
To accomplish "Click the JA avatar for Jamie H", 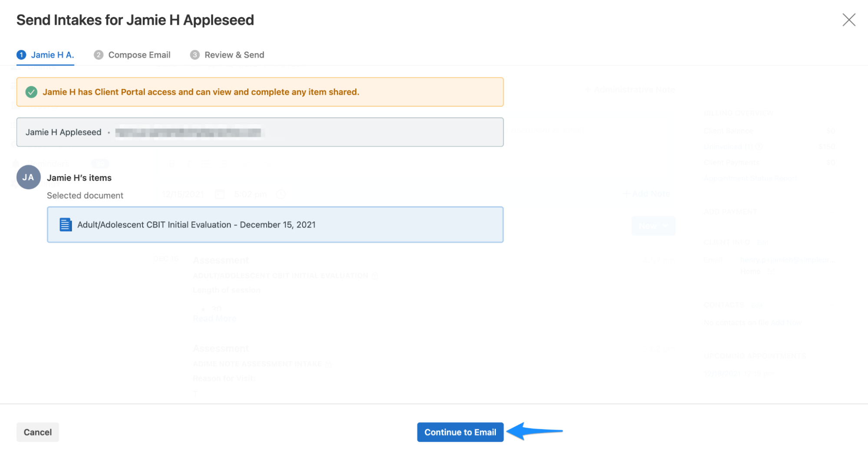I will coord(28,177).
